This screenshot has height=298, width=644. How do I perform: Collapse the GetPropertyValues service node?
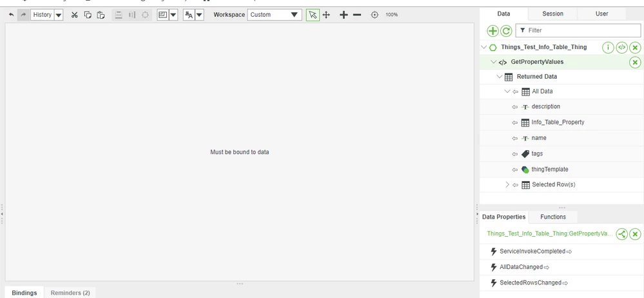click(493, 62)
